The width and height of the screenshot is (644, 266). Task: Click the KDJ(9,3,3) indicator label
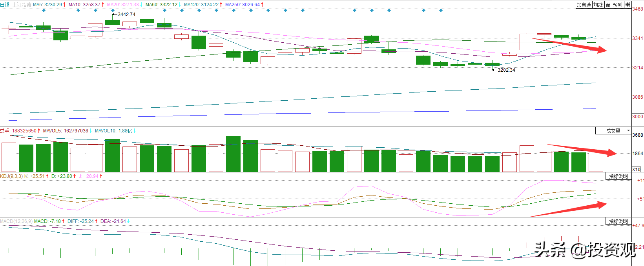[11, 176]
